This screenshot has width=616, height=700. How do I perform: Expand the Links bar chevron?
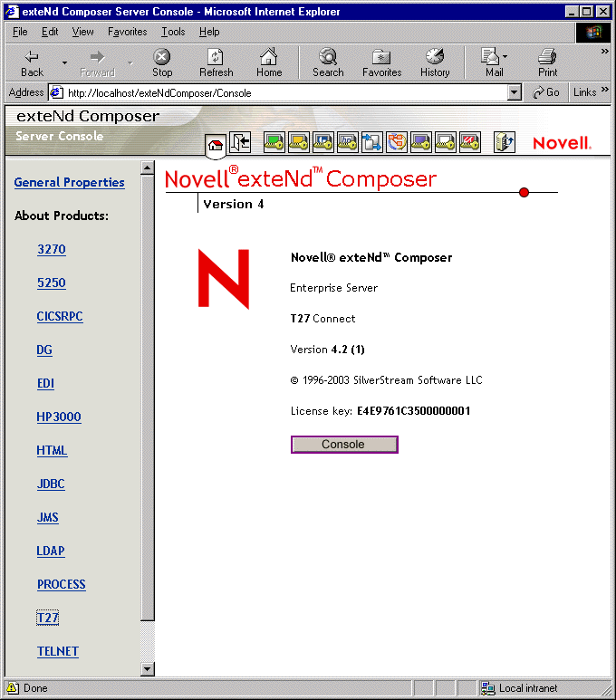604,90
